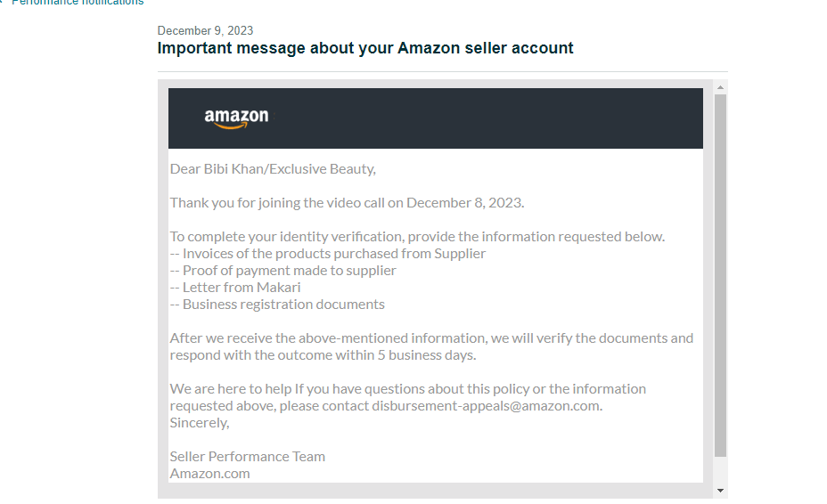Select the Letter from Makari line
The height and width of the screenshot is (504, 827).
point(235,288)
